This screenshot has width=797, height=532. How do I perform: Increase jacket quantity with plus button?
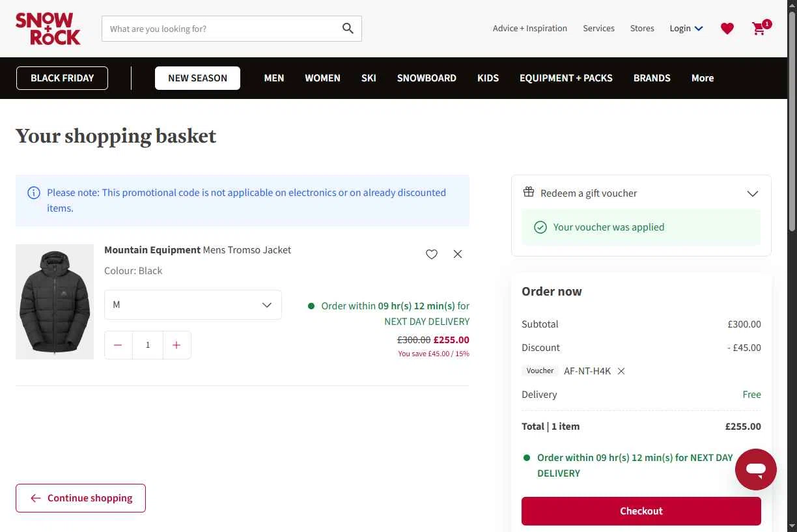click(176, 345)
